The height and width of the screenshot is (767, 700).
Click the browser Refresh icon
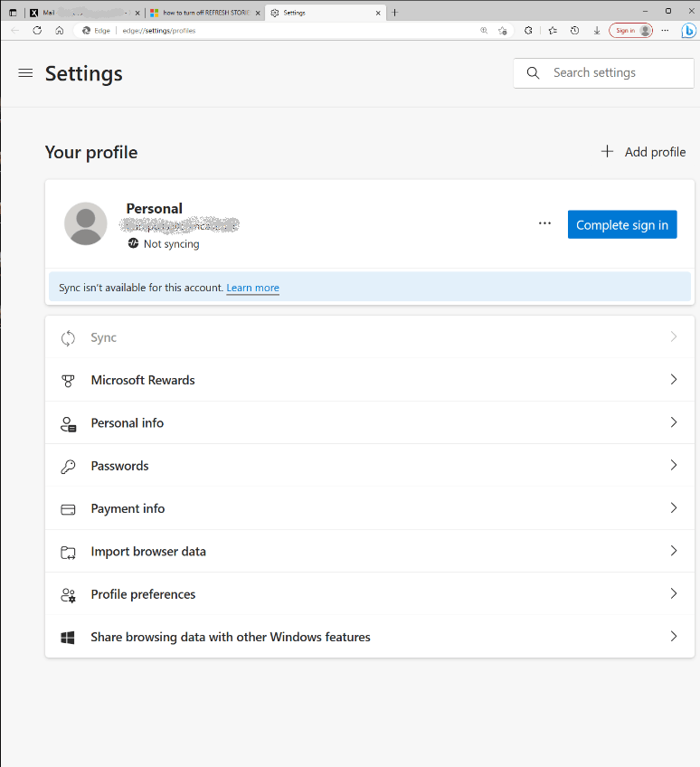[37, 30]
